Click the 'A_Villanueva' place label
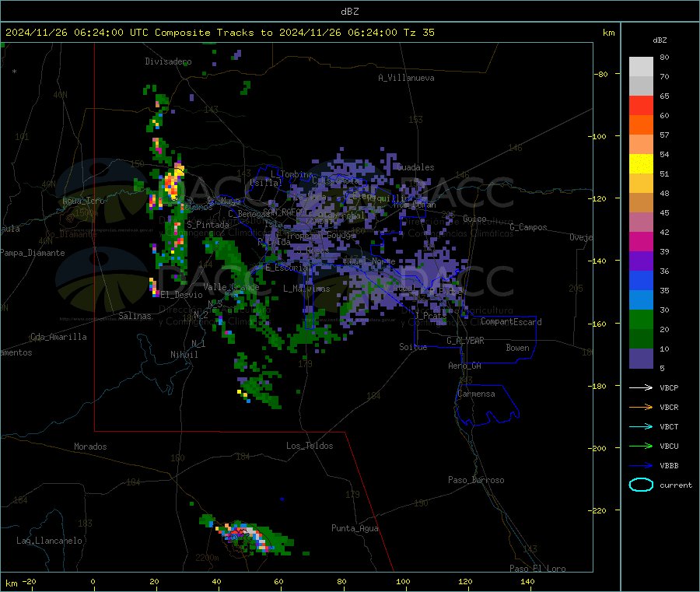 pyautogui.click(x=406, y=78)
